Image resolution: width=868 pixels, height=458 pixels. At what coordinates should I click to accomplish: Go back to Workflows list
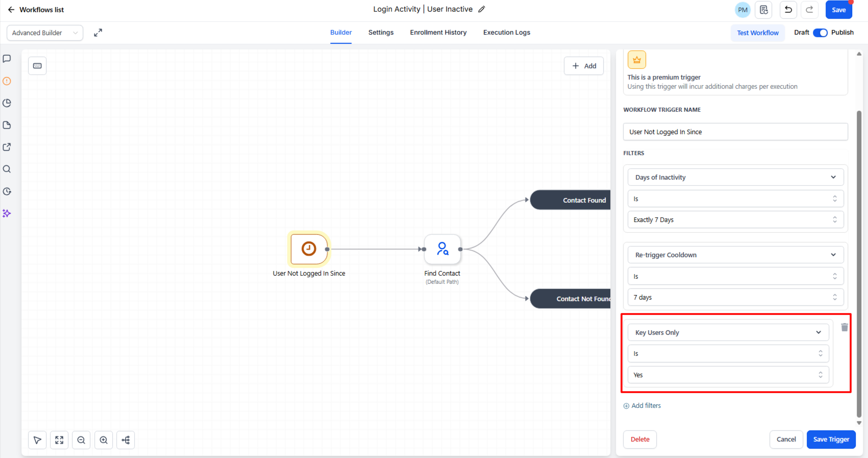(x=36, y=10)
